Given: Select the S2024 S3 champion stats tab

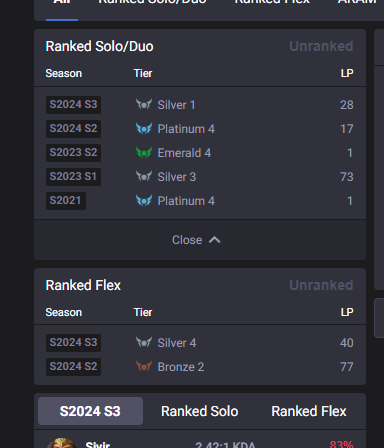Looking at the screenshot, I should [90, 411].
